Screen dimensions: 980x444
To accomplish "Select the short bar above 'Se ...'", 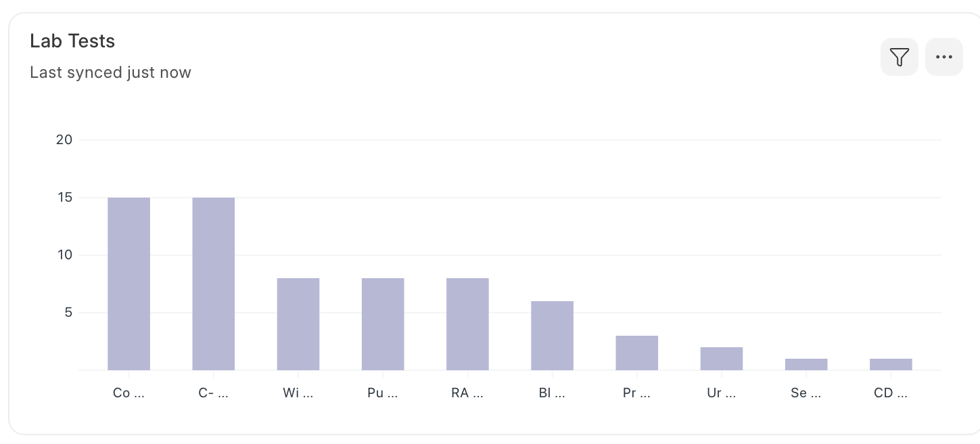I will click(806, 364).
